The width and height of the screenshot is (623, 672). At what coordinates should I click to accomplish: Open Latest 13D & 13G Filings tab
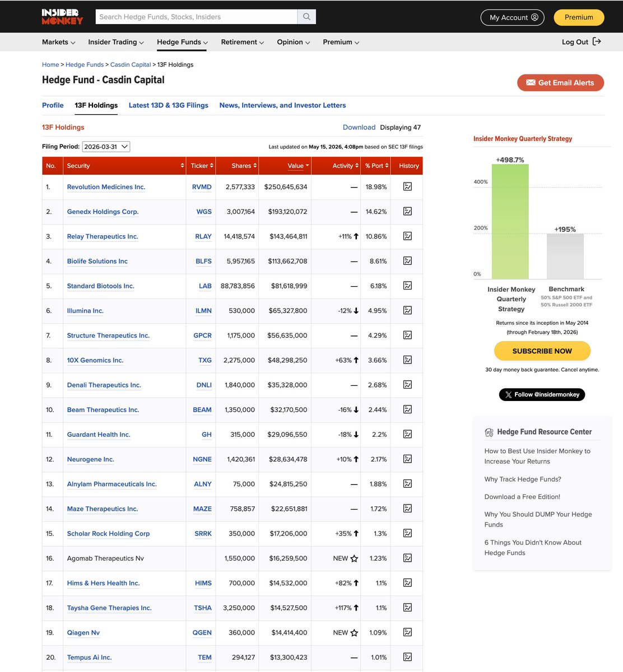(169, 105)
